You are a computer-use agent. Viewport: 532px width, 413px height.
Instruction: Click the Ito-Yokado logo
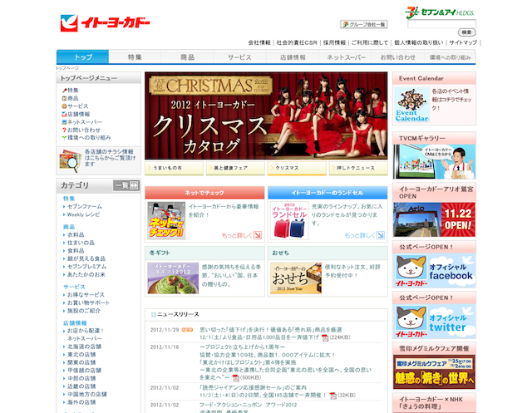pyautogui.click(x=106, y=23)
